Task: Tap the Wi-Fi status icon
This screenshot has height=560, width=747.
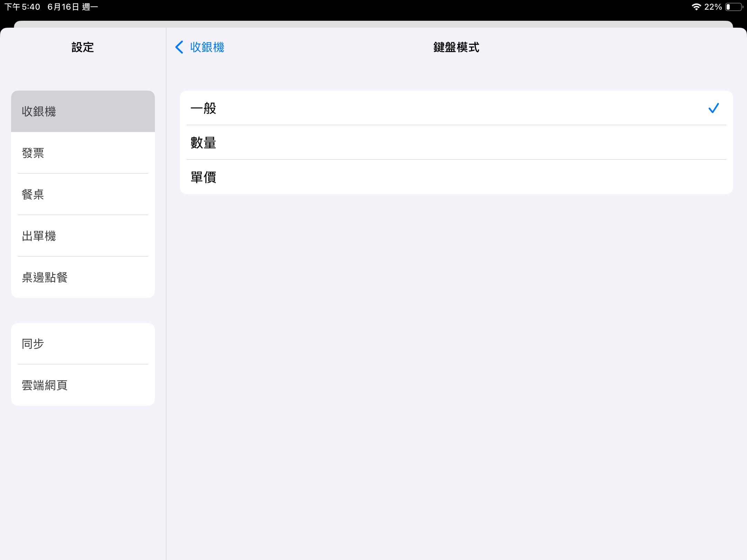Action: tap(696, 7)
